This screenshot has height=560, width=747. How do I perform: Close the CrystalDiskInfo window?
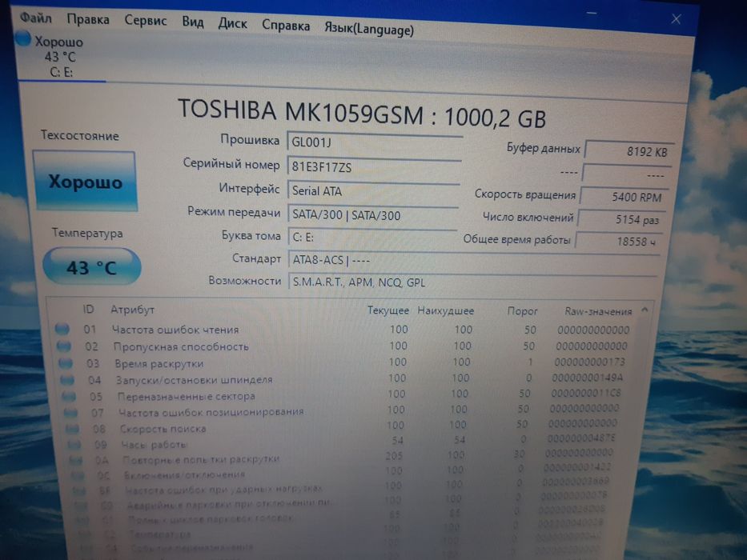tap(676, 19)
